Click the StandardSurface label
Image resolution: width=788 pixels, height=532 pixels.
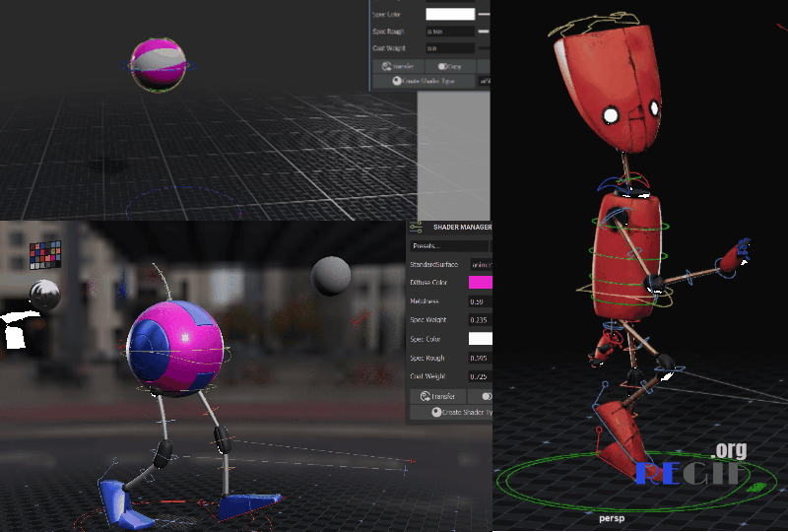(x=433, y=264)
